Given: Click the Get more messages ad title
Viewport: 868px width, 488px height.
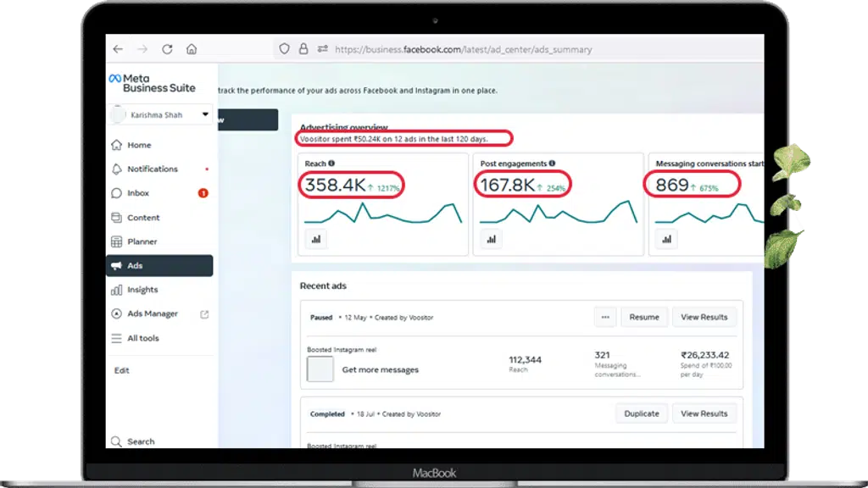Looking at the screenshot, I should click(381, 369).
